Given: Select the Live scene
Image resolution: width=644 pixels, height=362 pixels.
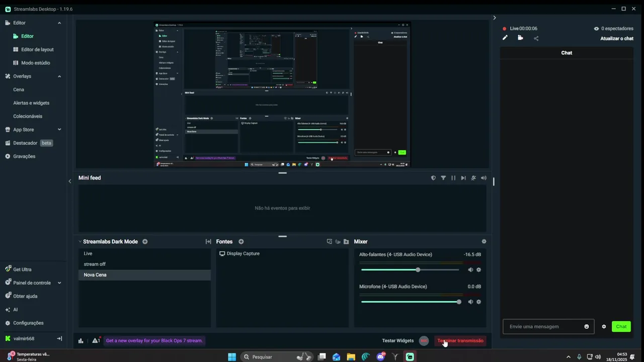Looking at the screenshot, I should coord(144,253).
